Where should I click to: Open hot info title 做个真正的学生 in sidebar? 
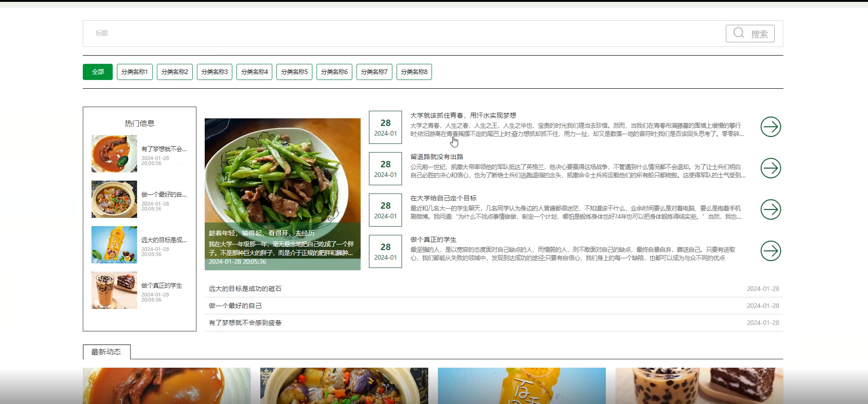pyautogui.click(x=161, y=285)
